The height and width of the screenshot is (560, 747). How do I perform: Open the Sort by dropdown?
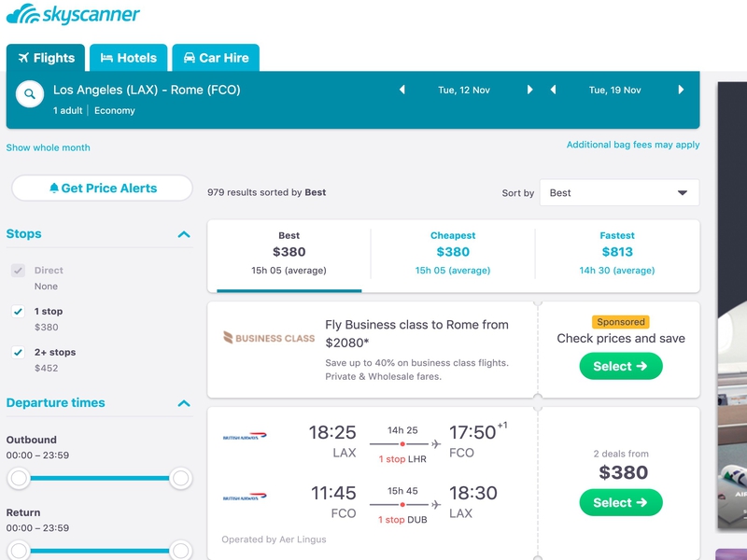click(619, 193)
